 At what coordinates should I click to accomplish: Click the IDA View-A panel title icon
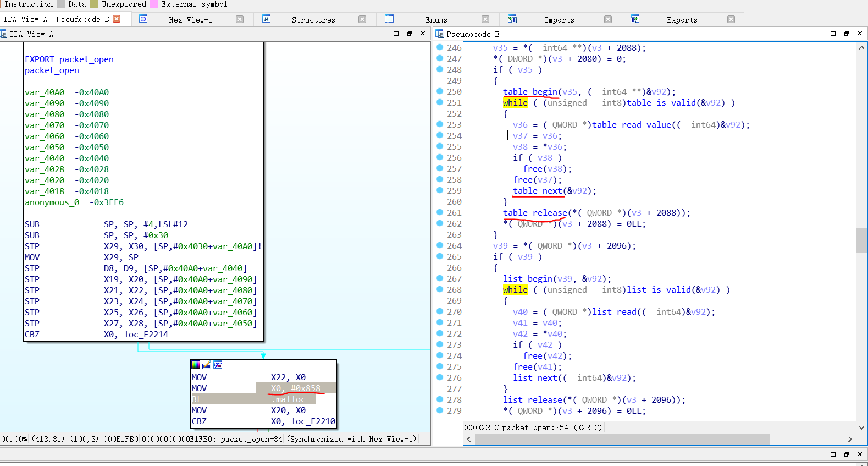[x=4, y=34]
